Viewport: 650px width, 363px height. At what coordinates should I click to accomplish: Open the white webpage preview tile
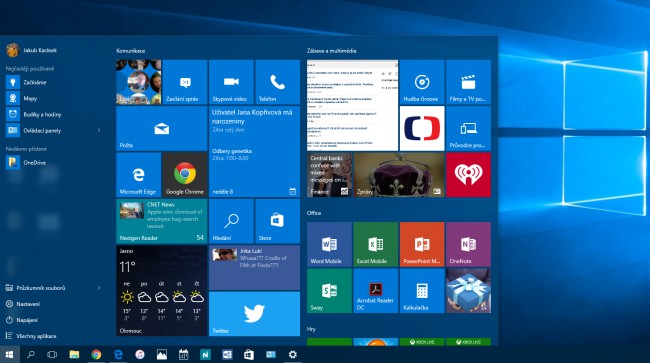(352, 105)
